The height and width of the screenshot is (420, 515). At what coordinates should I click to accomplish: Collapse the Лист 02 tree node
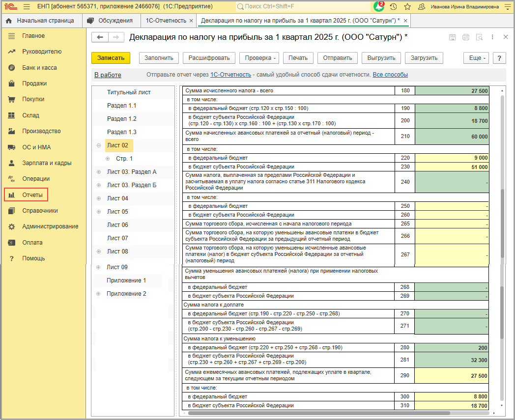click(x=99, y=145)
